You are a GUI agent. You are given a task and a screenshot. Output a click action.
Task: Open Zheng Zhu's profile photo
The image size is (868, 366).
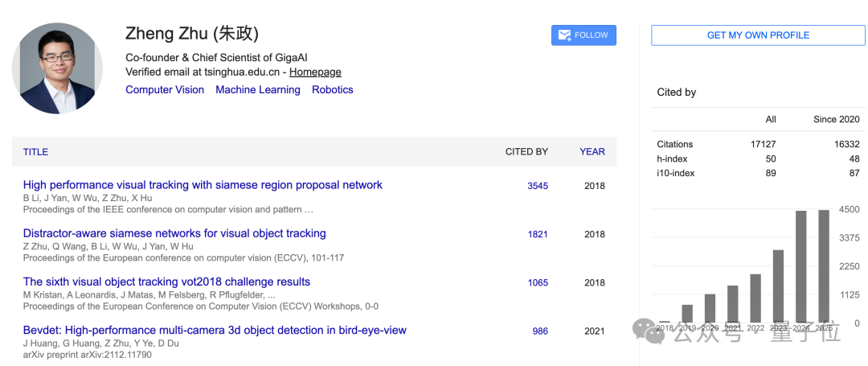(57, 68)
